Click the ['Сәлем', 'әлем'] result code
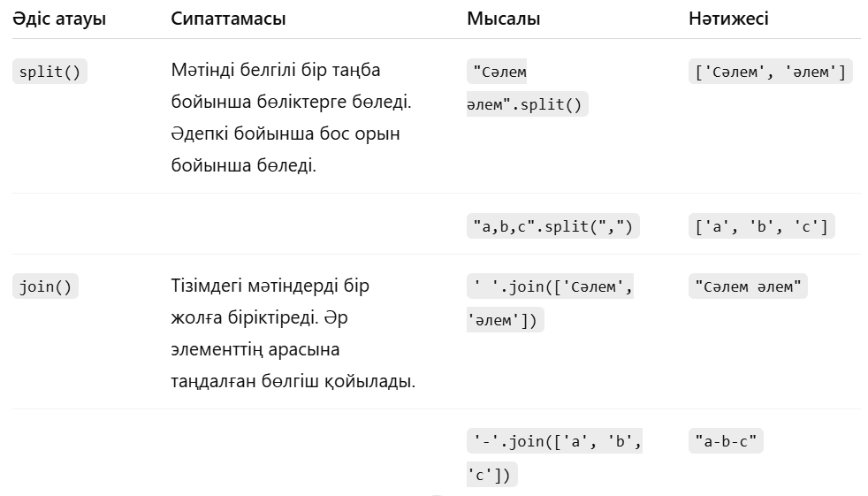Viewport: 868px width, 496px height. [x=771, y=72]
